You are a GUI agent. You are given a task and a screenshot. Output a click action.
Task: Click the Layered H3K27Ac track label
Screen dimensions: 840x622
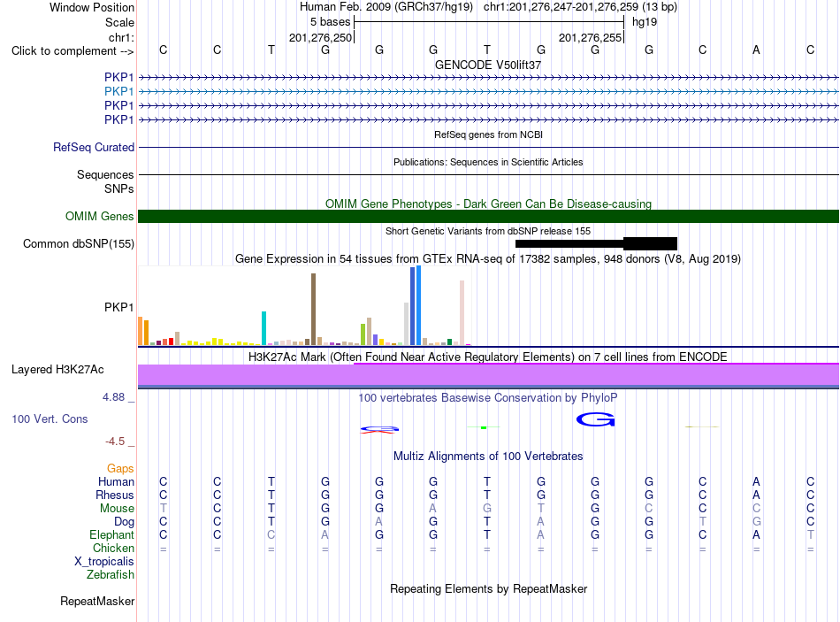tap(57, 370)
